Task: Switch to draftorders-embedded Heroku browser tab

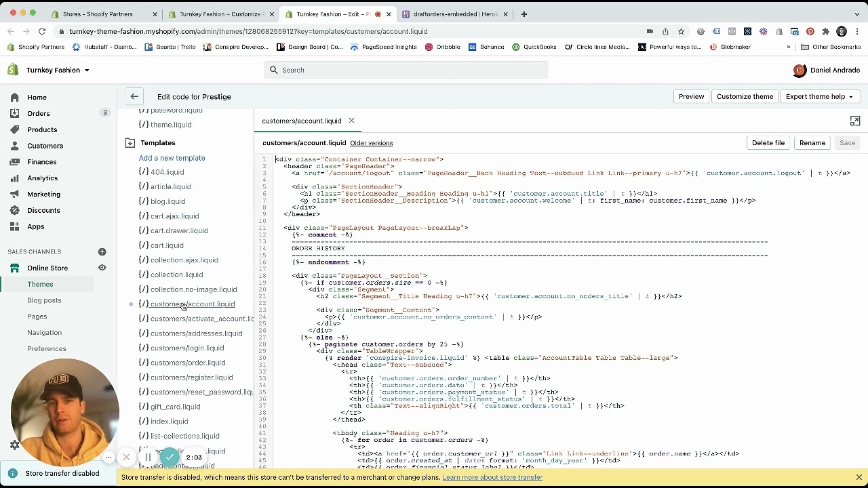Action: tap(456, 14)
